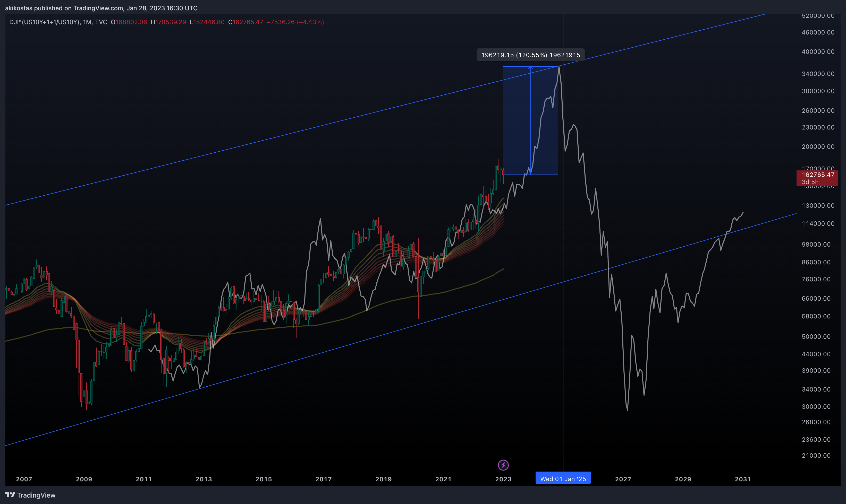Screen dimensions: 846x504
Task: Click the 260000.00 price scale label
Action: coord(818,111)
